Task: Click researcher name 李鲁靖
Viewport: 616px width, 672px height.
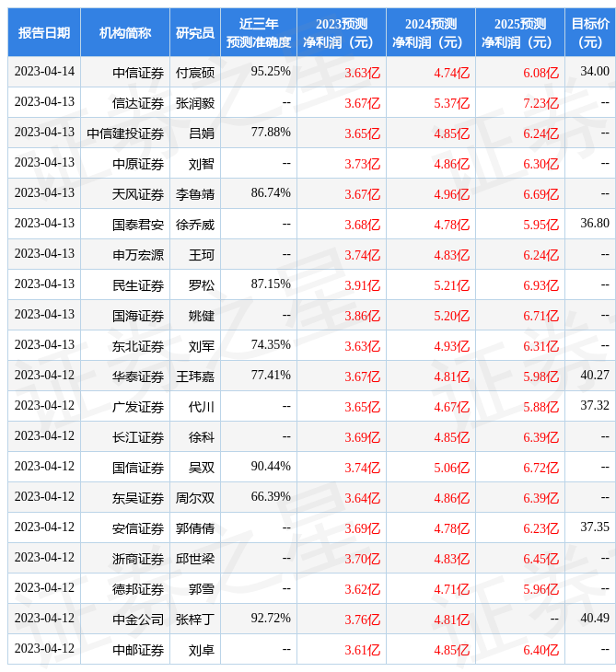Action: click(195, 194)
